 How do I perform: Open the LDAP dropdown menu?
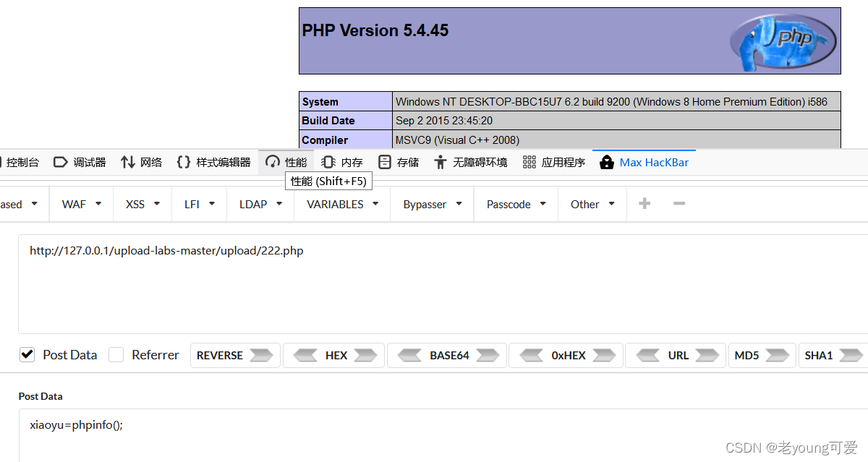tap(260, 204)
